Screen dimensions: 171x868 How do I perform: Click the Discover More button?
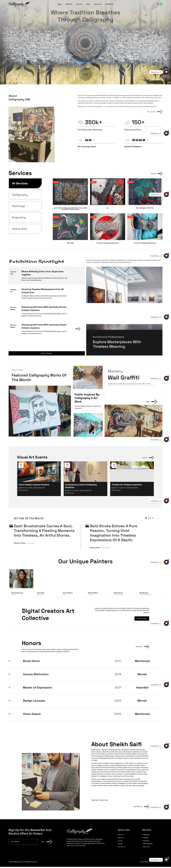pyautogui.click(x=142, y=618)
